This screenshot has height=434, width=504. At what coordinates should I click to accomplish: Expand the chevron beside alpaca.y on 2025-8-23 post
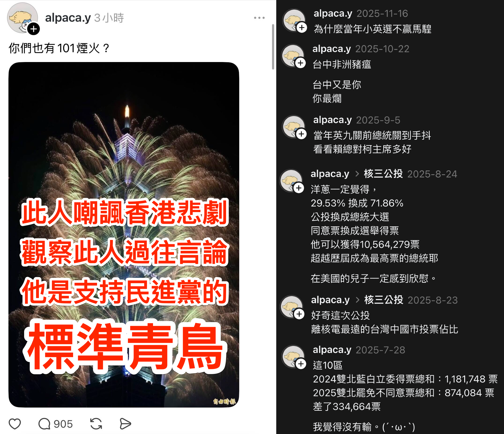pyautogui.click(x=357, y=300)
